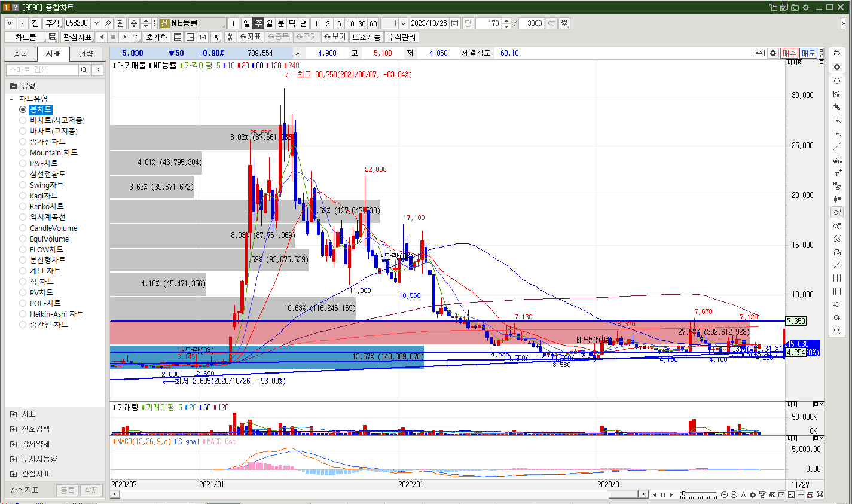Click the scissors cut icon in the toolbar
The width and height of the screenshot is (852, 504).
click(x=230, y=37)
